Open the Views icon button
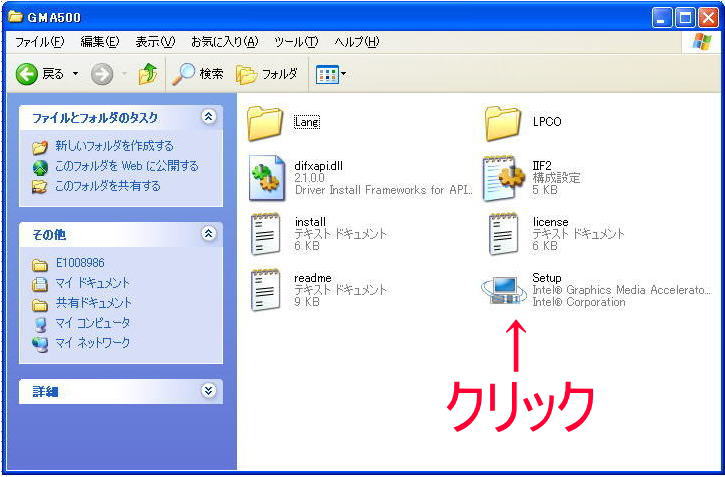This screenshot has height=477, width=725. (327, 74)
